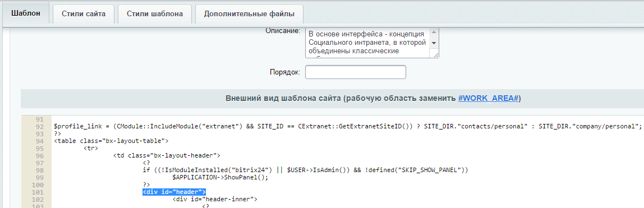Open the Стили шаблона tab
The image size is (644, 208).
coord(155,13)
